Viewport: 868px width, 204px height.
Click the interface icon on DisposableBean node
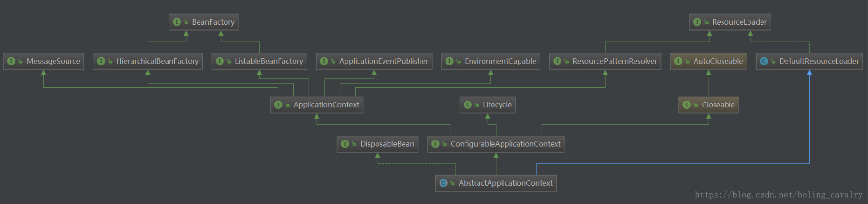coord(345,144)
